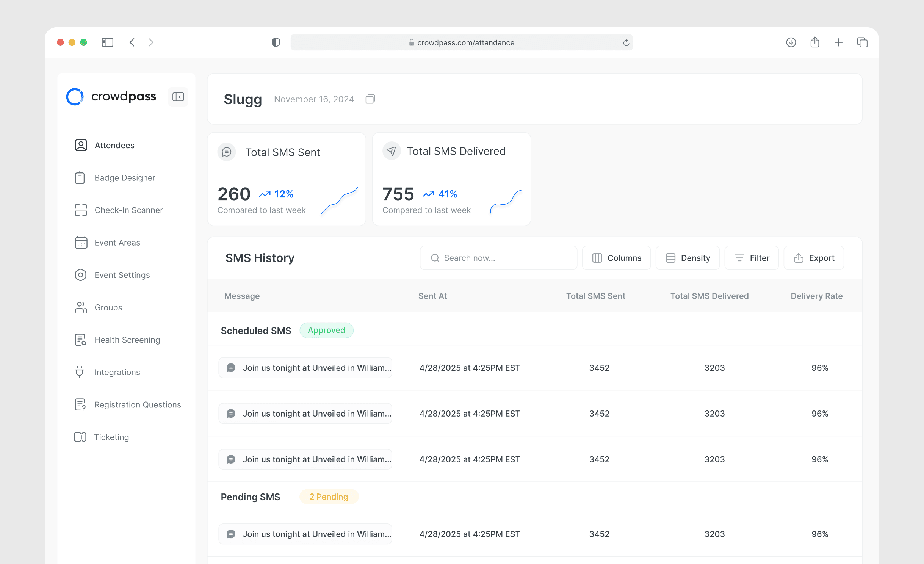The image size is (924, 564).
Task: Click the browser share icon
Action: point(815,42)
